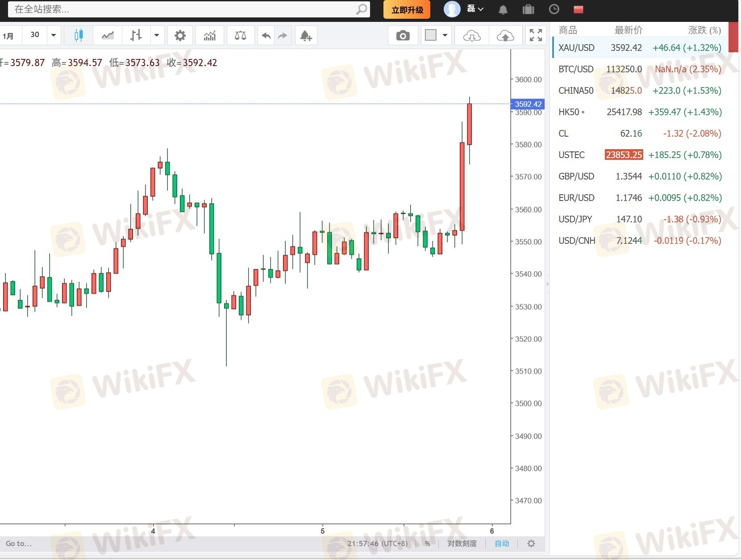Select HK50 row in watchlist
The height and width of the screenshot is (560, 741).
pyautogui.click(x=640, y=112)
